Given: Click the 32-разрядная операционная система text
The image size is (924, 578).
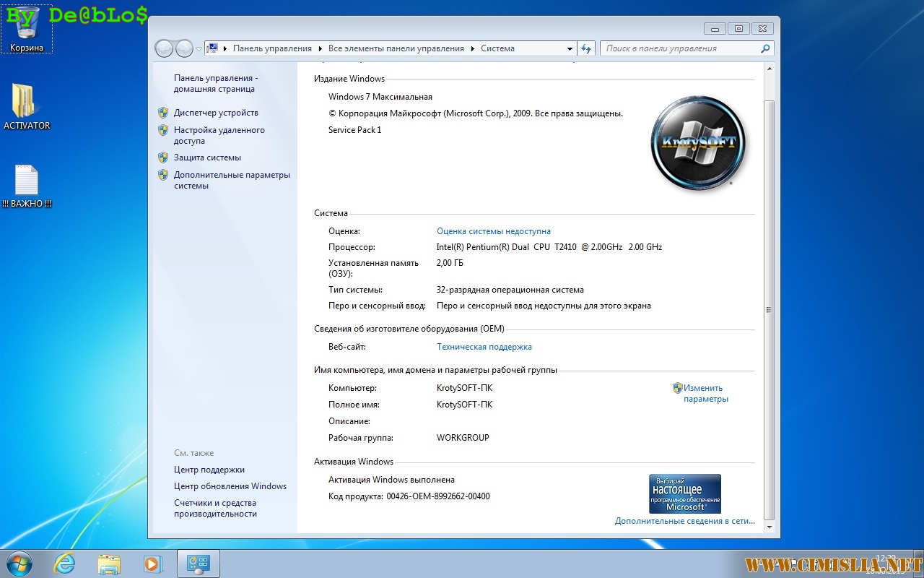Looking at the screenshot, I should click(x=510, y=290).
